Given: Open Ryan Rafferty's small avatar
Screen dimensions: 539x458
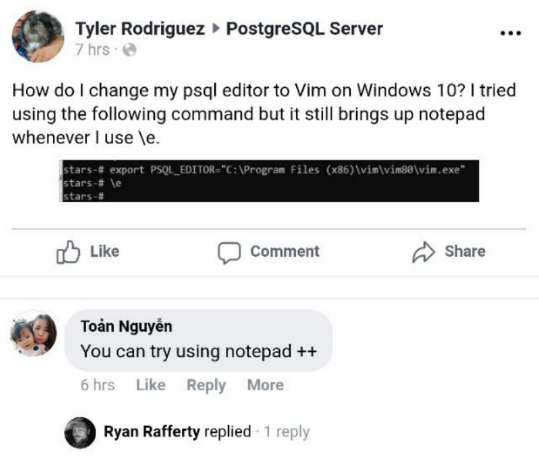Looking at the screenshot, I should [80, 433].
